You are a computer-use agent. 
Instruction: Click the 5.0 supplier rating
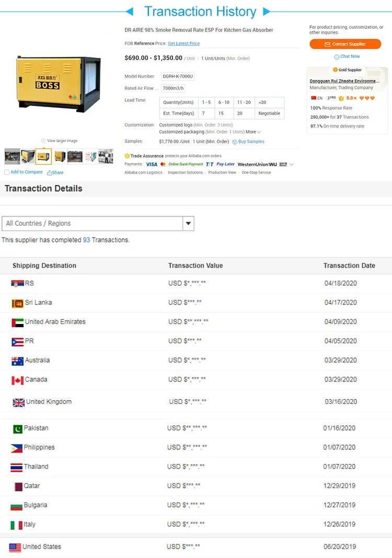(x=351, y=98)
